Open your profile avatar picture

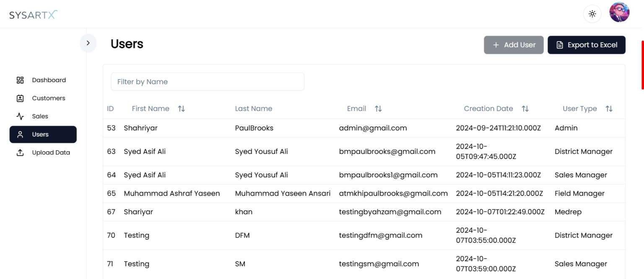coord(619,12)
